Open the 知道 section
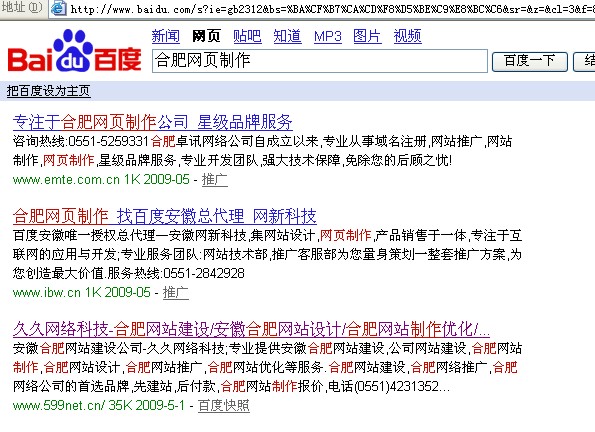The image size is (595, 432). click(287, 36)
